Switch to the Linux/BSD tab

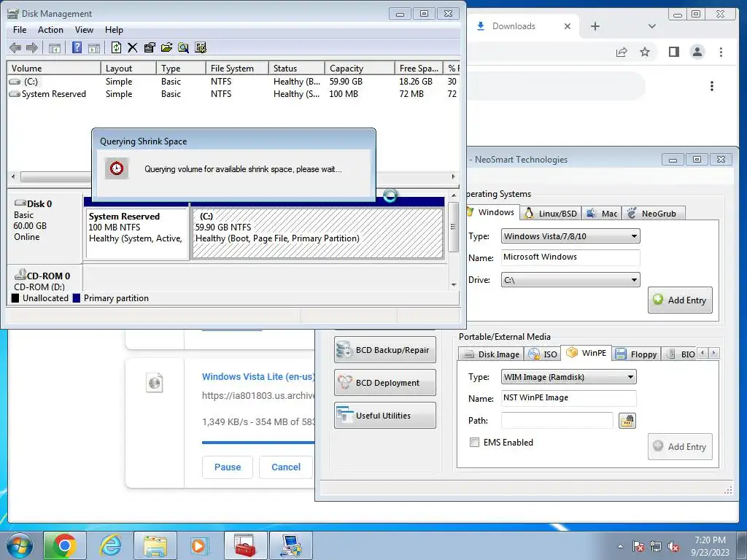550,214
